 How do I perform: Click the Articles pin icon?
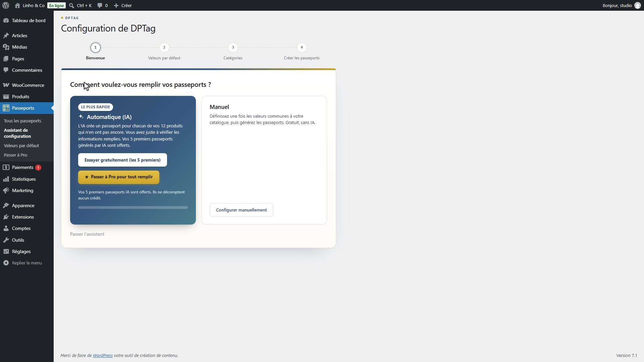[6, 36]
